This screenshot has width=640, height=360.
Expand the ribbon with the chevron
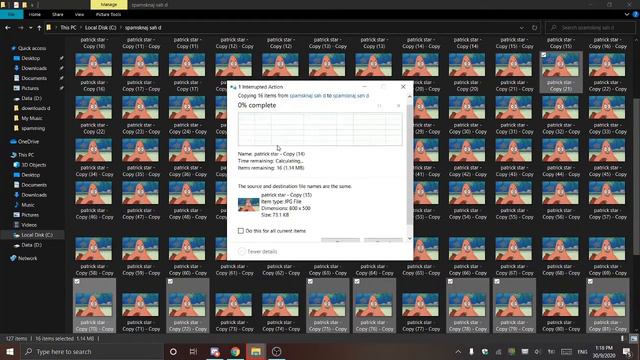(x=627, y=14)
